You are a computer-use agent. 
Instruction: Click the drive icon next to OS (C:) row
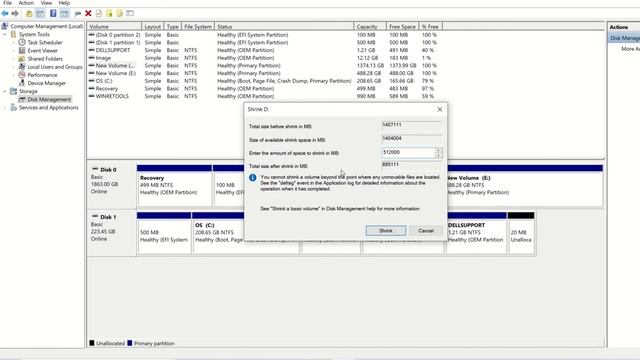91,81
